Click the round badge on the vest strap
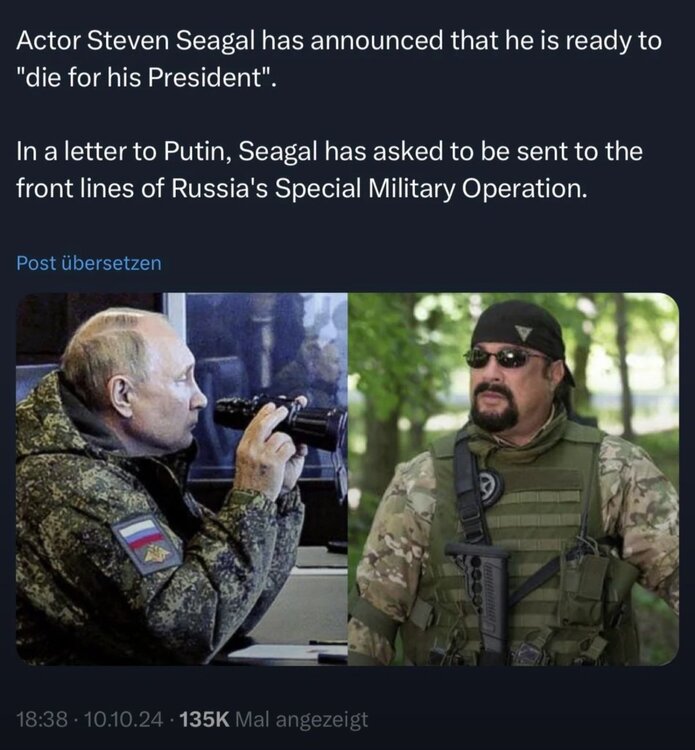 click(491, 486)
